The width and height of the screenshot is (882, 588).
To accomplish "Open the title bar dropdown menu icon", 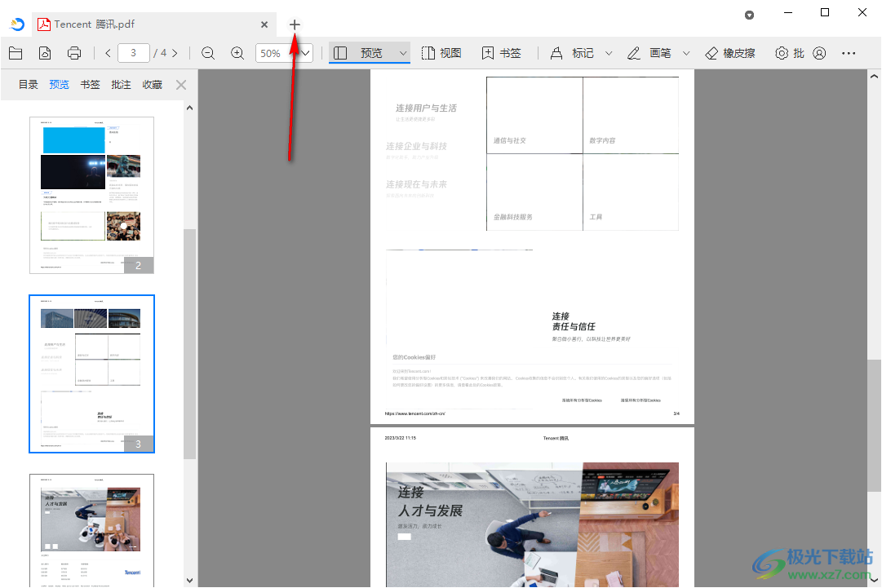I will pos(749,15).
